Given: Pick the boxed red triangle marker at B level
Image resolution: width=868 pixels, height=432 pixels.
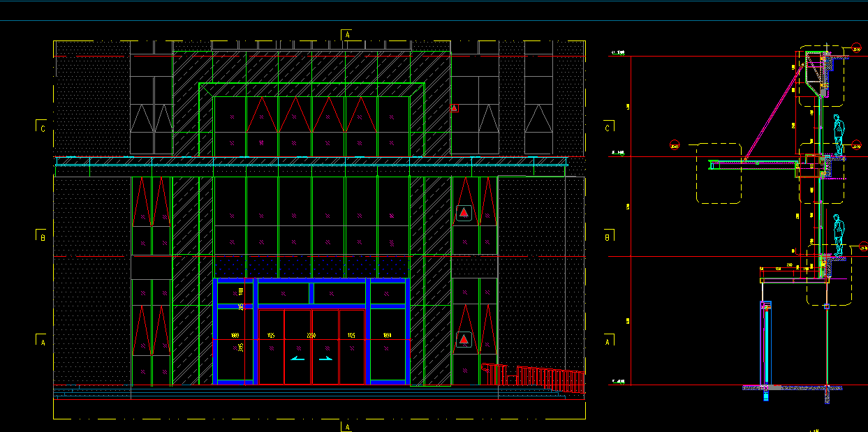Looking at the screenshot, I should click(x=464, y=214).
